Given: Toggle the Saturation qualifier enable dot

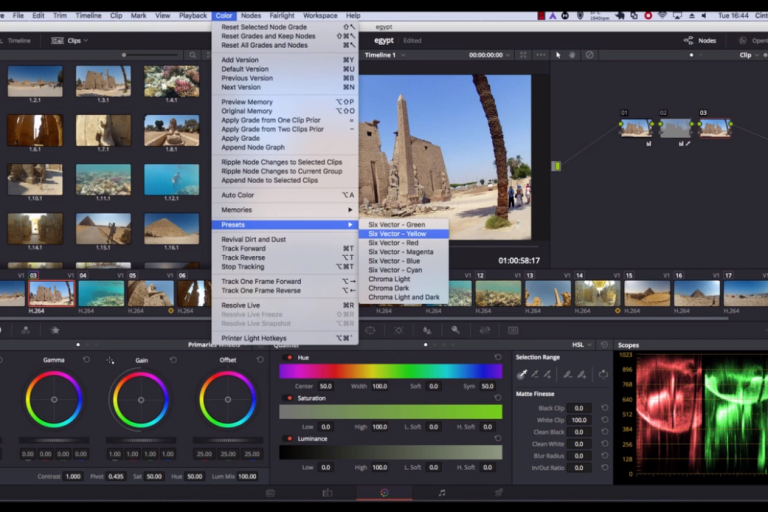Looking at the screenshot, I should point(289,398).
